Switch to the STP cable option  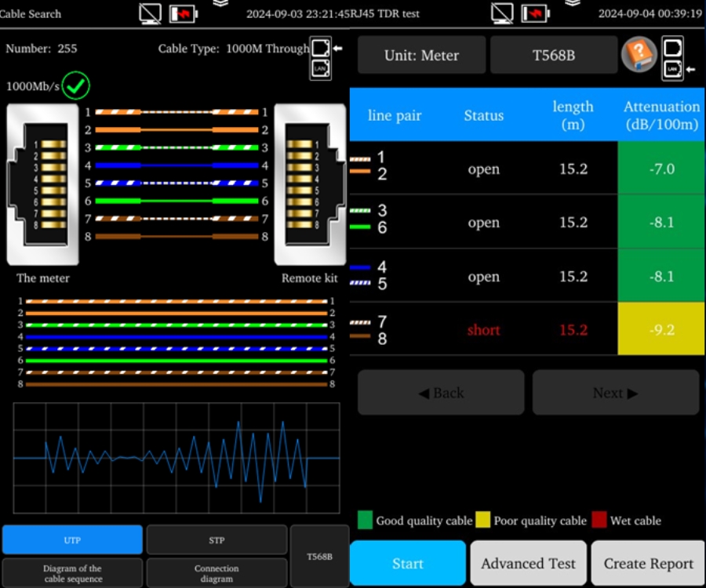217,539
